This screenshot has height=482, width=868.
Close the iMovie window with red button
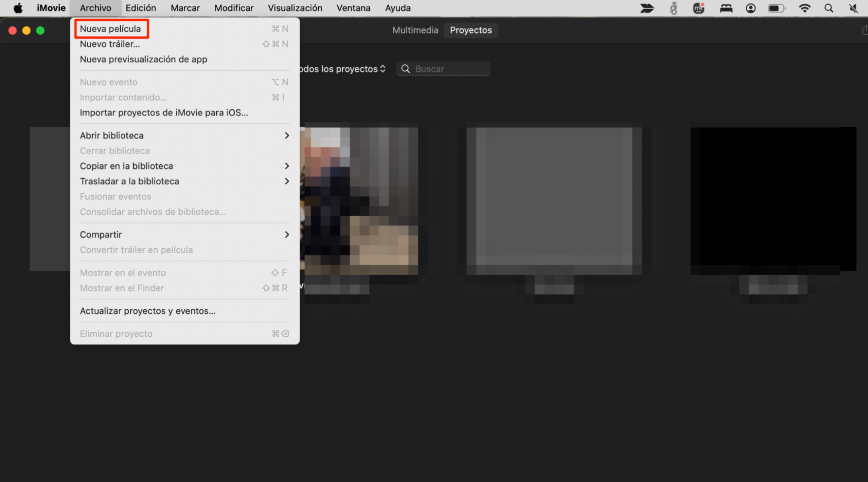[13, 30]
